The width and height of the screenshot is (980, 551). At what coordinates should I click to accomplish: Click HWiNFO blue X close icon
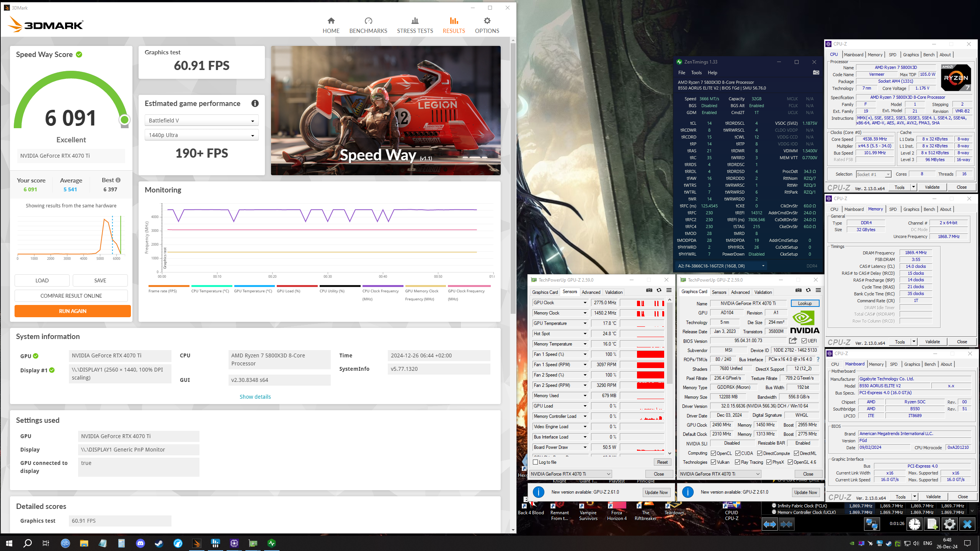coord(967,524)
